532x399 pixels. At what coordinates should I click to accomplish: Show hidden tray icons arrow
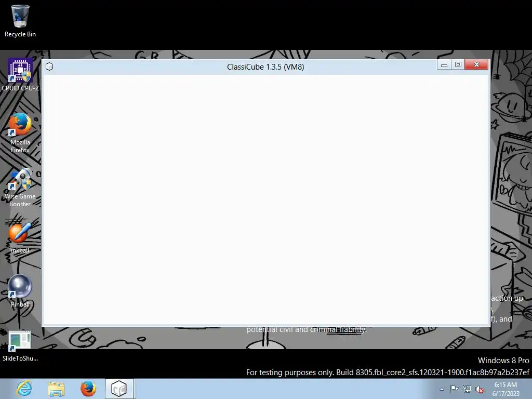(442, 389)
